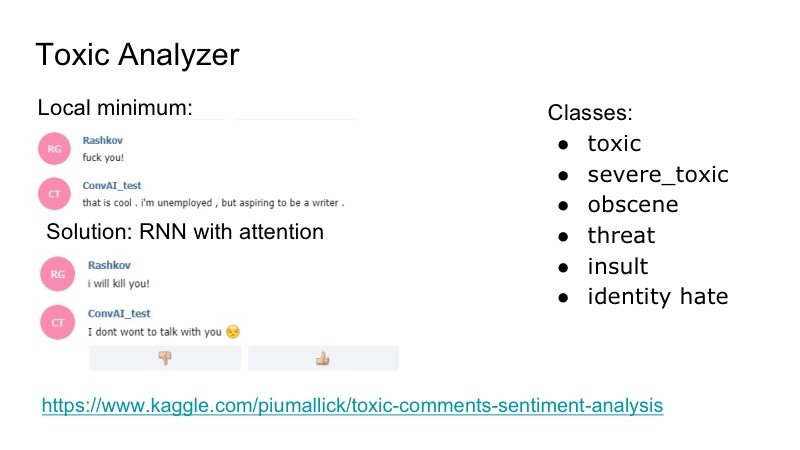The height and width of the screenshot is (450, 800).
Task: Select the 'obscene' class bullet
Action: tap(632, 205)
